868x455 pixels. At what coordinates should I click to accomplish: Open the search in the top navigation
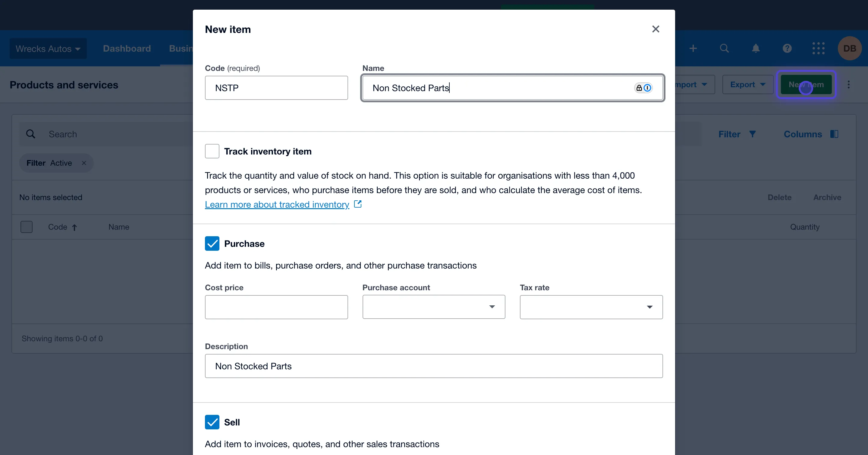(x=725, y=48)
